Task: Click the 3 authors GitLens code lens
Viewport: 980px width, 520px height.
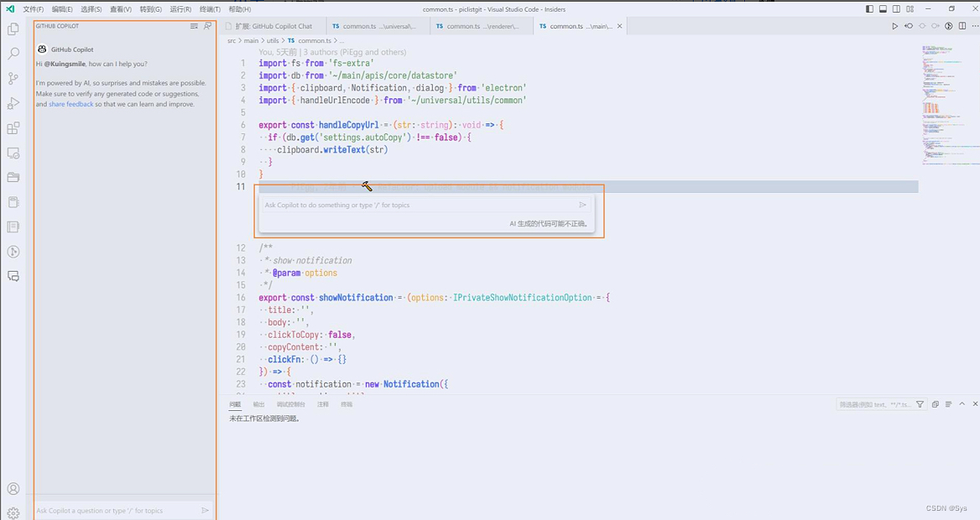Action: pos(354,52)
